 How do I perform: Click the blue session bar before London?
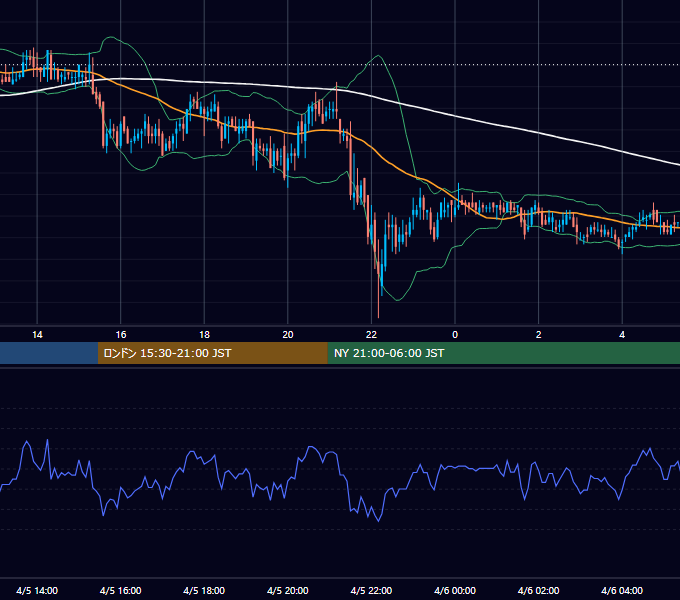point(49,353)
